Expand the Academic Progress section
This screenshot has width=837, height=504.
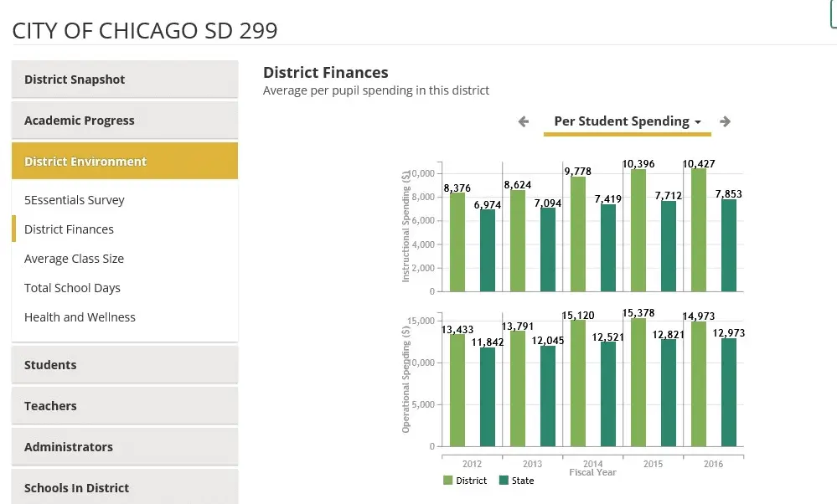point(125,121)
